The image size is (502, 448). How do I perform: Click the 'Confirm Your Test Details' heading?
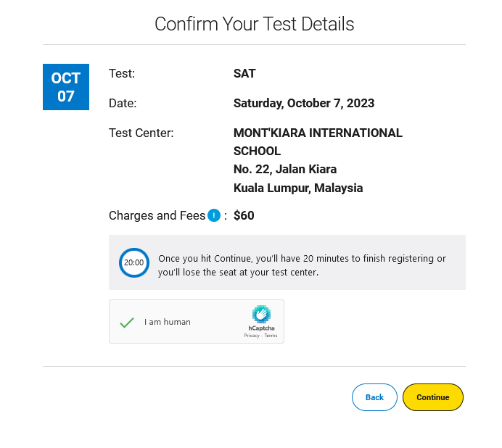[255, 24]
